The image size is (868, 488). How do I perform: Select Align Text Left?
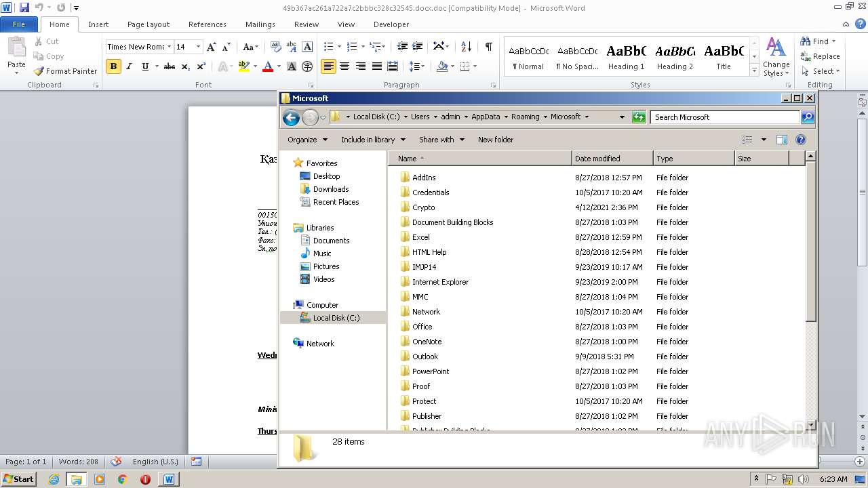coord(328,66)
